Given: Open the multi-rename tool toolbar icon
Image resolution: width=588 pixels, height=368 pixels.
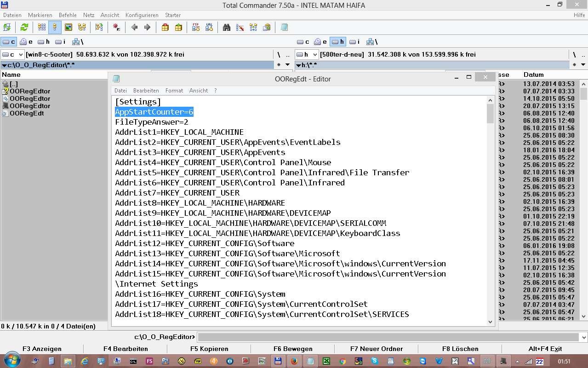Looking at the screenshot, I should click(x=240, y=28).
